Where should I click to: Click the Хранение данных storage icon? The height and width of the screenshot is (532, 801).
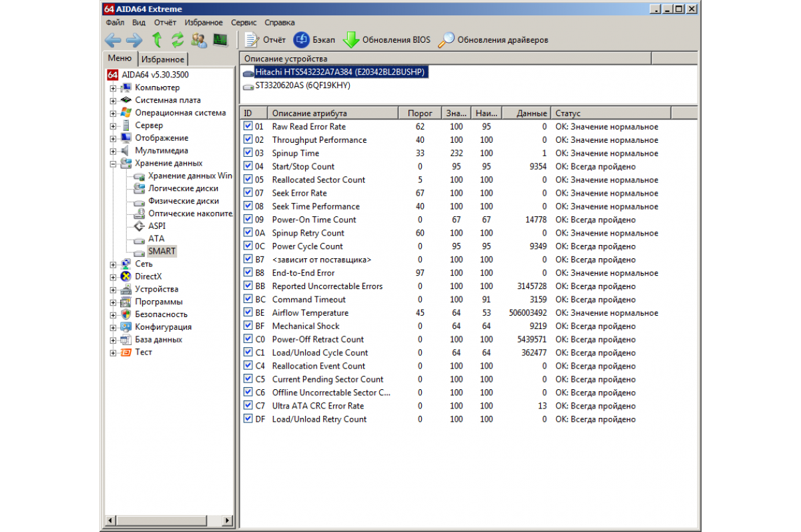tap(126, 164)
